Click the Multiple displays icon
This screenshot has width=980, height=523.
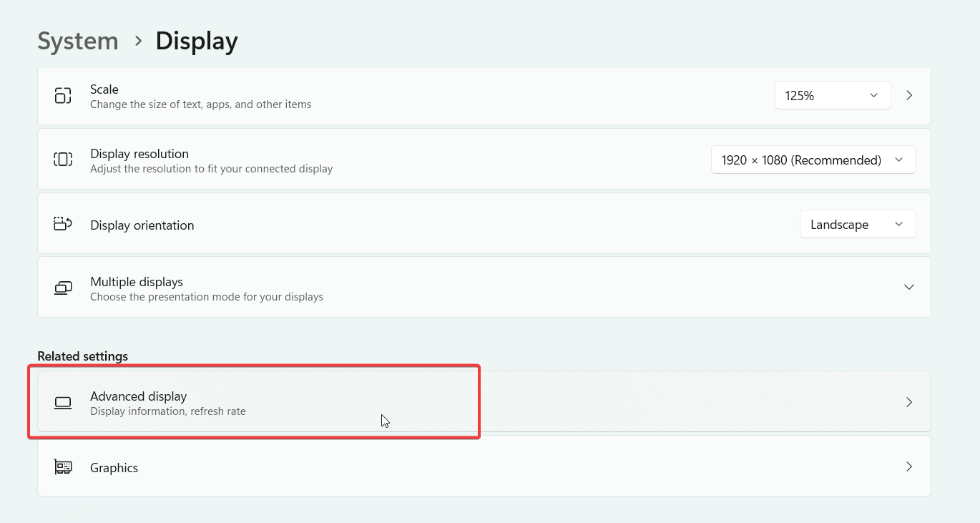pyautogui.click(x=63, y=288)
